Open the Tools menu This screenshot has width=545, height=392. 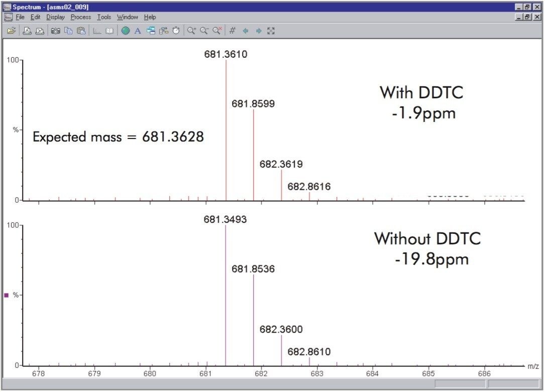104,17
